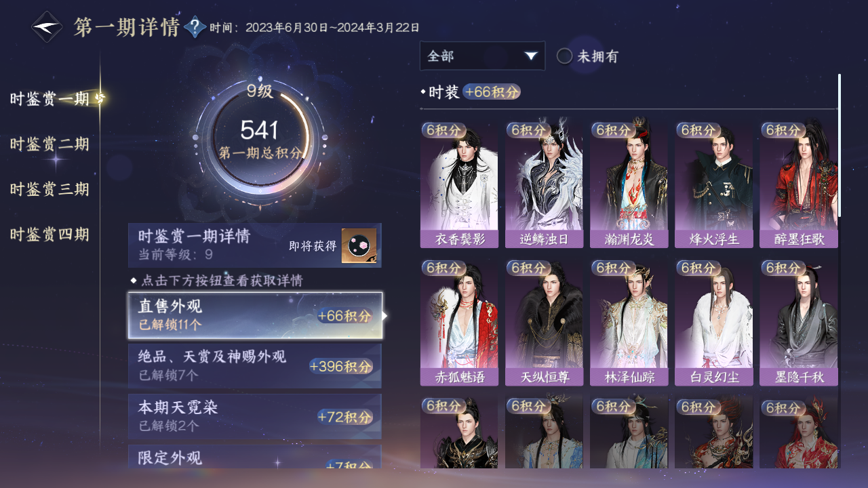Open the 全部 filter dropdown

482,56
